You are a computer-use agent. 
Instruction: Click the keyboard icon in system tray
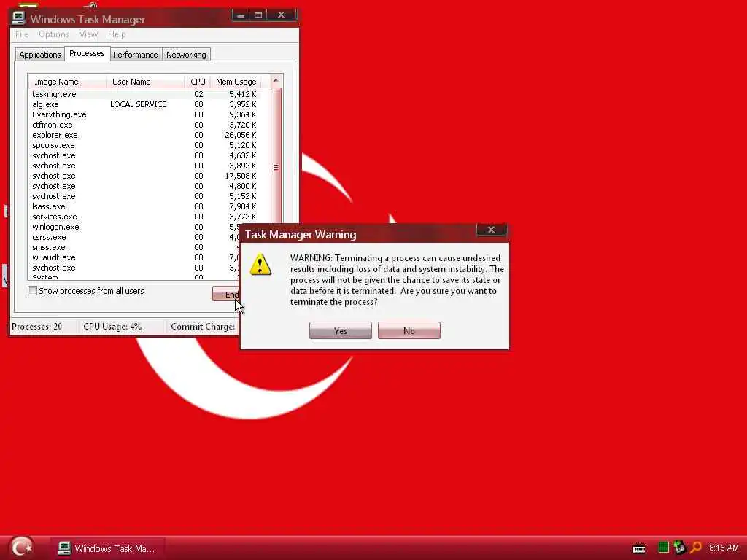point(639,548)
